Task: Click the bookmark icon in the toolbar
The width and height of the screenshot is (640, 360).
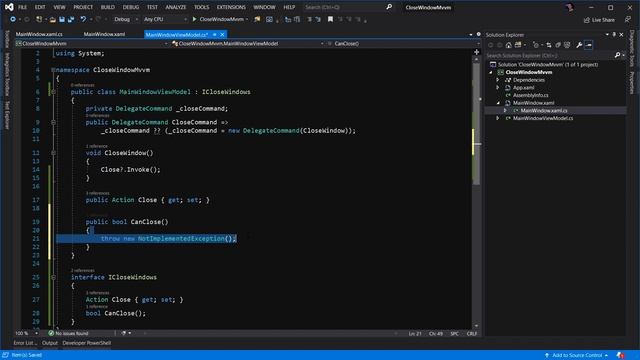Action: [x=330, y=19]
